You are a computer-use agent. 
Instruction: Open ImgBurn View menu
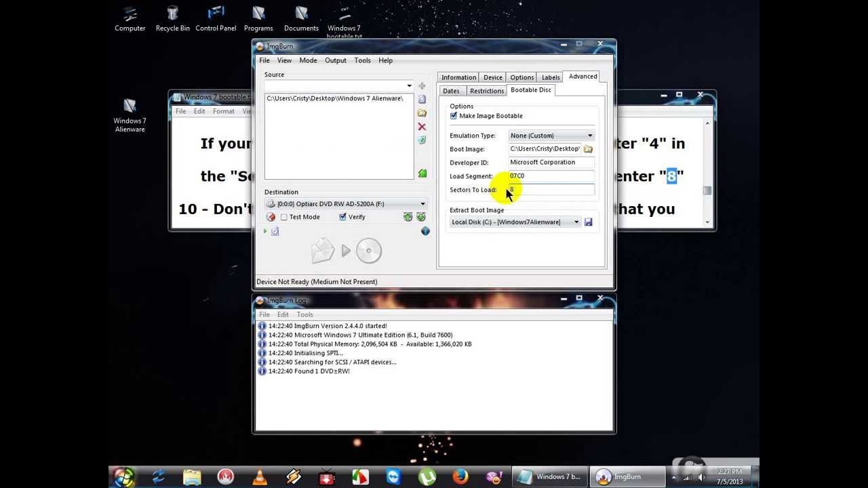point(284,60)
